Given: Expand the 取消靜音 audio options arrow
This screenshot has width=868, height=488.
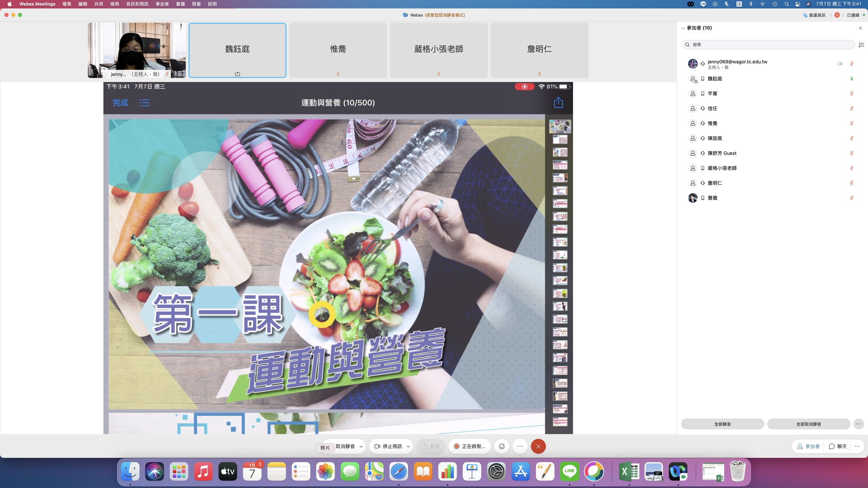Looking at the screenshot, I should coord(361,446).
